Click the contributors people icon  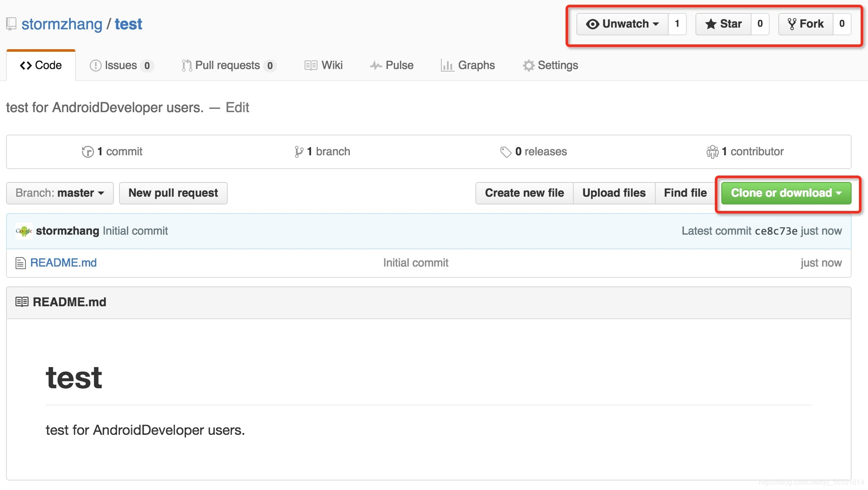coord(712,152)
